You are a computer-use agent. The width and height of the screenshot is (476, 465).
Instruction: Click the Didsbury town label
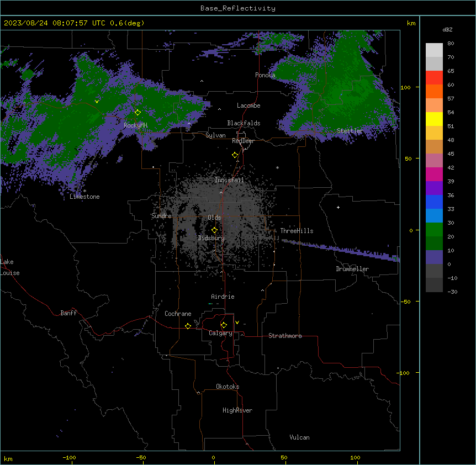coord(211,238)
